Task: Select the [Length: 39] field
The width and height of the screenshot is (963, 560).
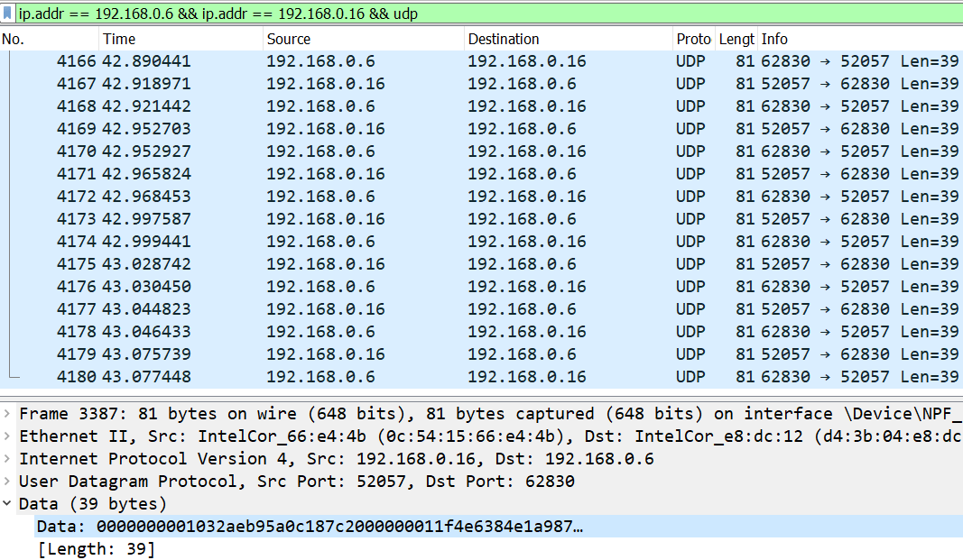Action: [96, 549]
